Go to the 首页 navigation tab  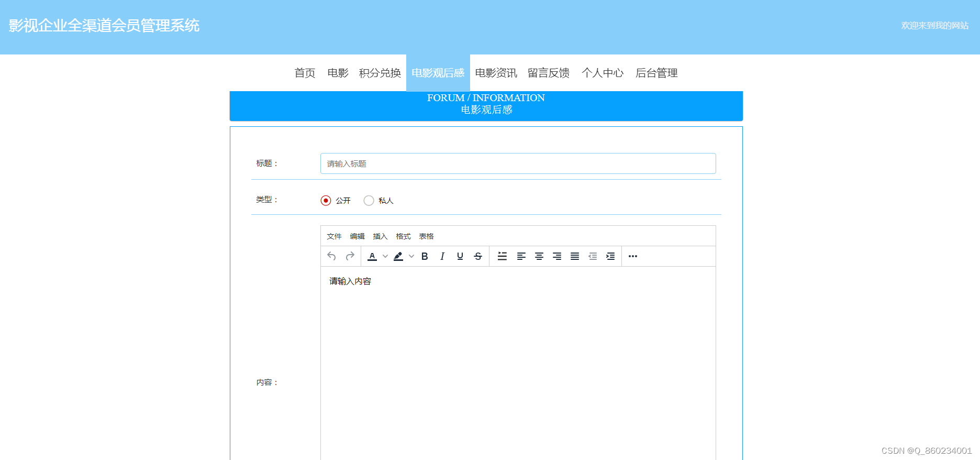click(305, 73)
